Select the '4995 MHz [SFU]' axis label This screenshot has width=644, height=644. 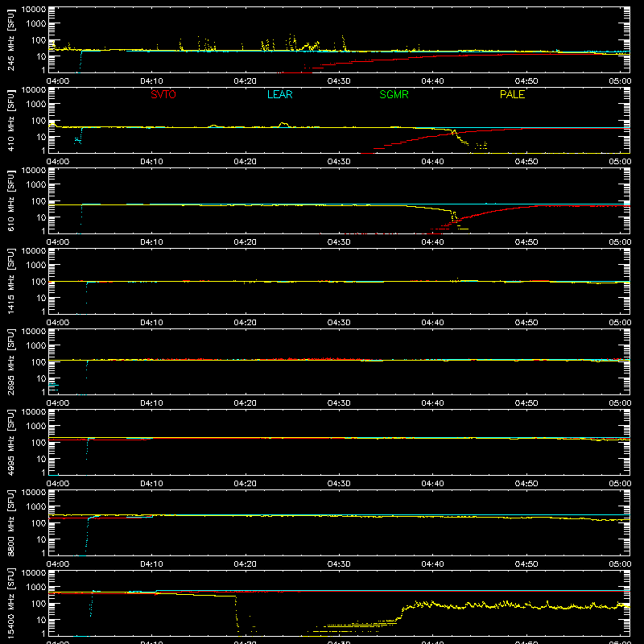click(10, 443)
